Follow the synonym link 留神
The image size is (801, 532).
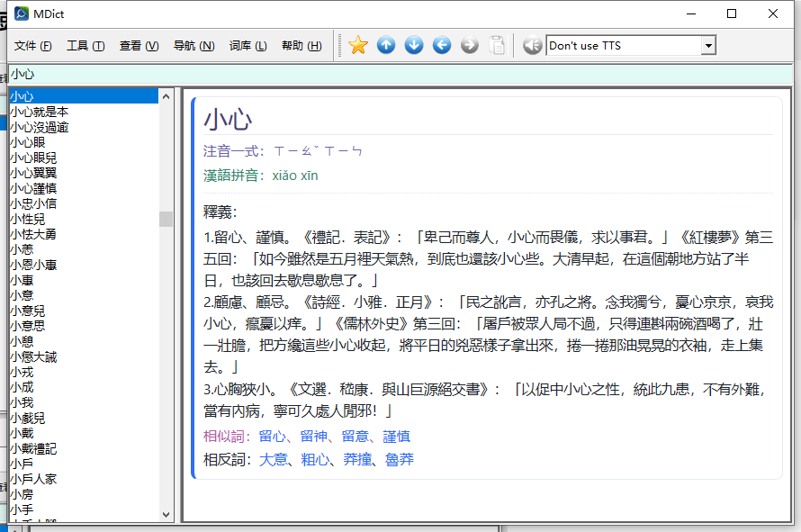coord(313,437)
